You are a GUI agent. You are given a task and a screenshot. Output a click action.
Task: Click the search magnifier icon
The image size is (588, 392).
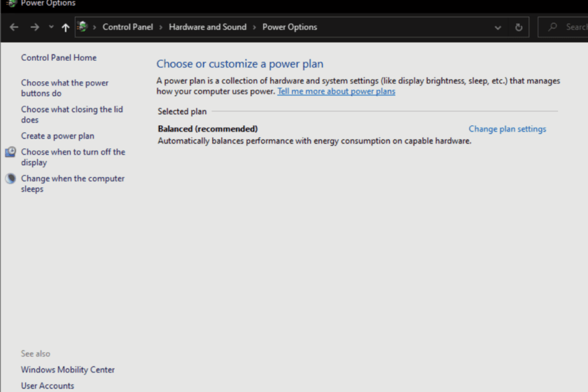(x=552, y=27)
